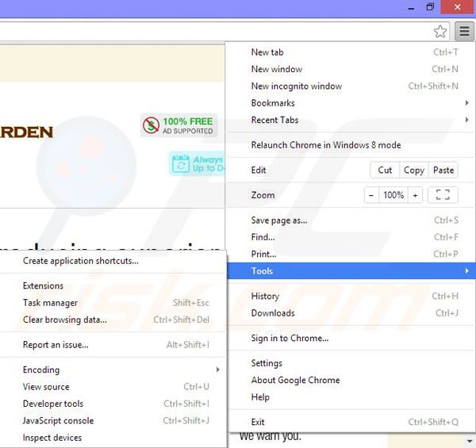Click the scrollbar down arrow
The width and height of the screenshot is (476, 448).
pos(470,441)
